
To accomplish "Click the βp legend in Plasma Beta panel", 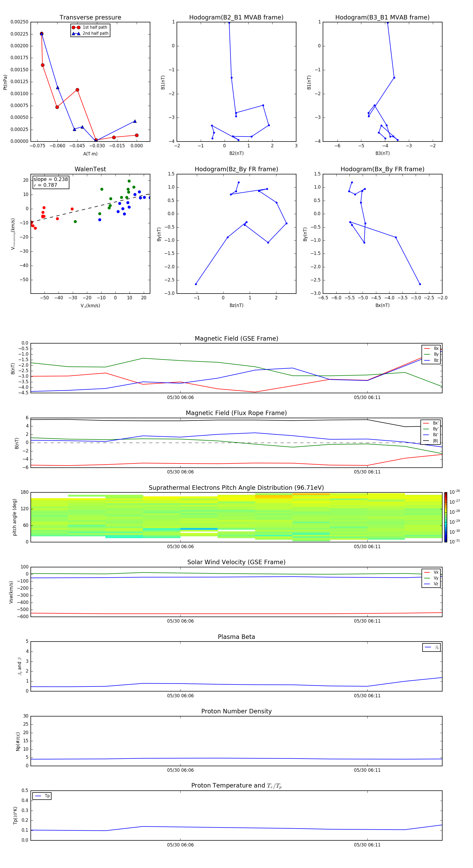I will 431,647.
